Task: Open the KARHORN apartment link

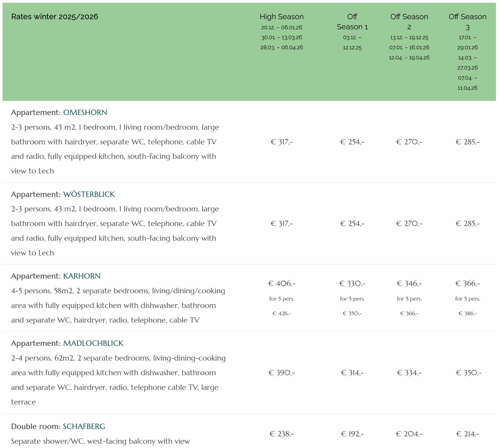Action: [82, 276]
